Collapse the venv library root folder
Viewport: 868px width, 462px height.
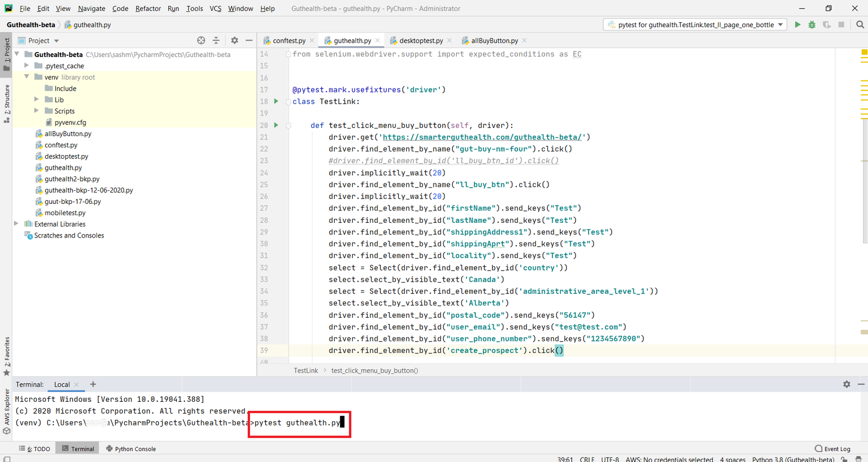(x=27, y=77)
